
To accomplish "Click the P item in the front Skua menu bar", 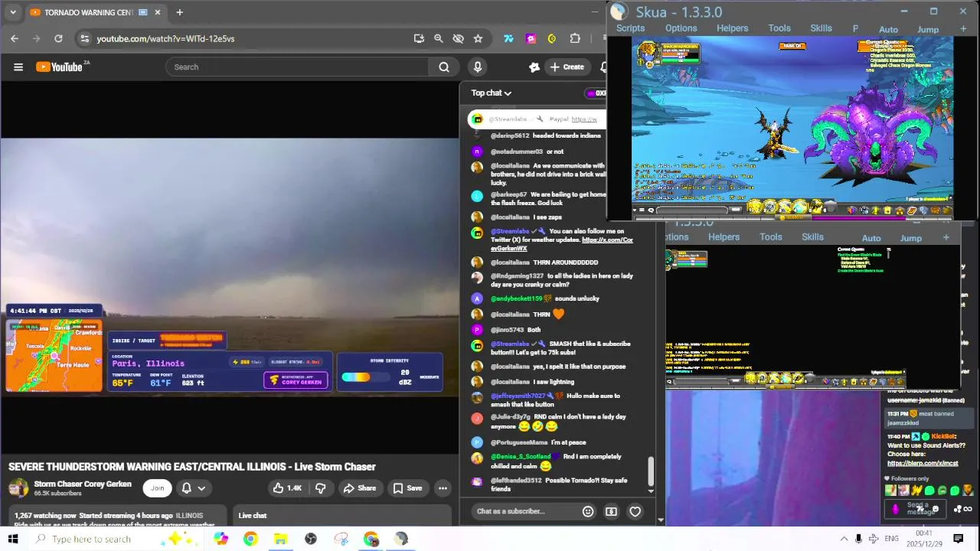I will click(855, 28).
